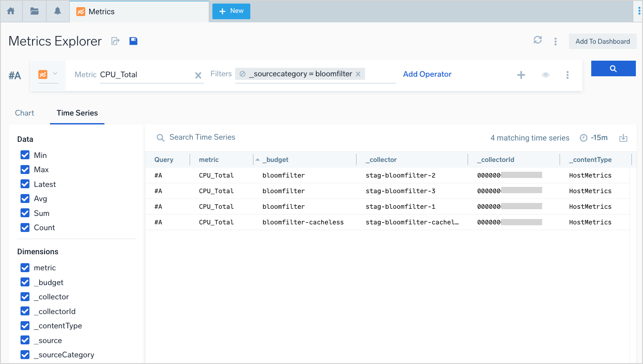
Task: Select the Metrics tab at top
Action: click(101, 12)
